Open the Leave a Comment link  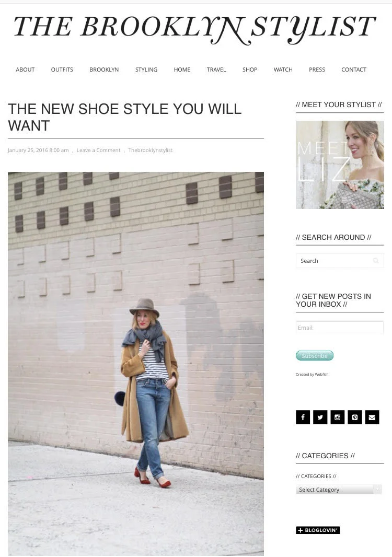[98, 150]
